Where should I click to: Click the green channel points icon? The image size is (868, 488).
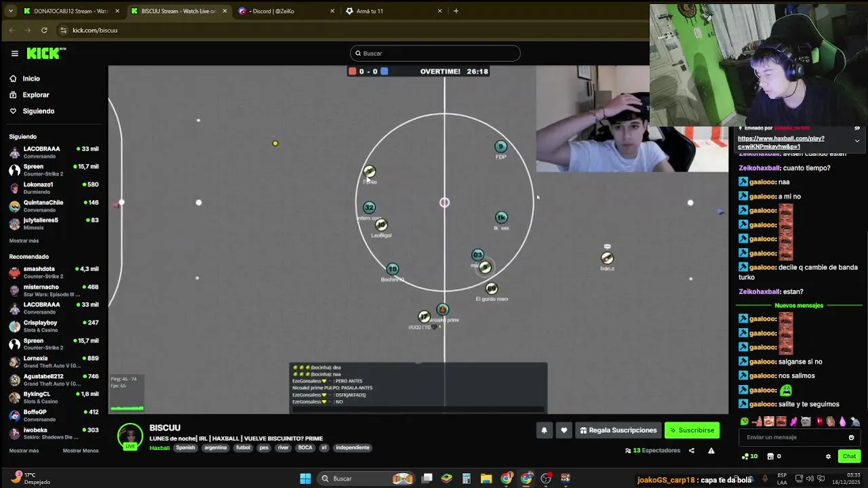(x=744, y=456)
